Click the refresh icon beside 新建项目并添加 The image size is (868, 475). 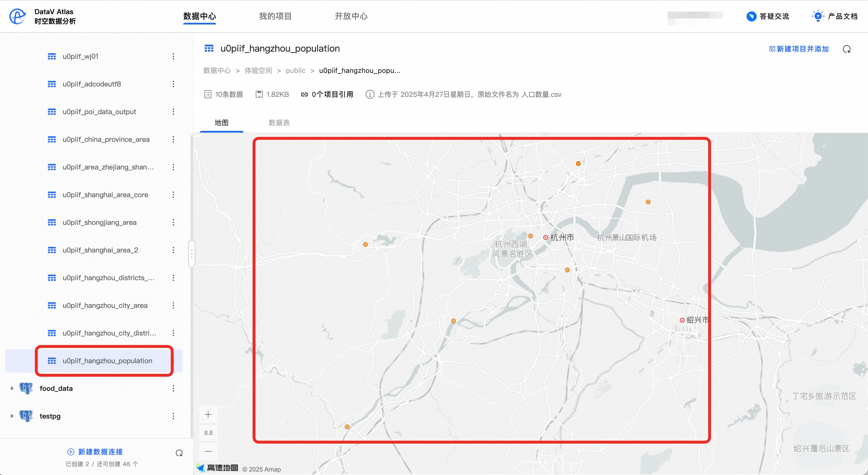(846, 49)
